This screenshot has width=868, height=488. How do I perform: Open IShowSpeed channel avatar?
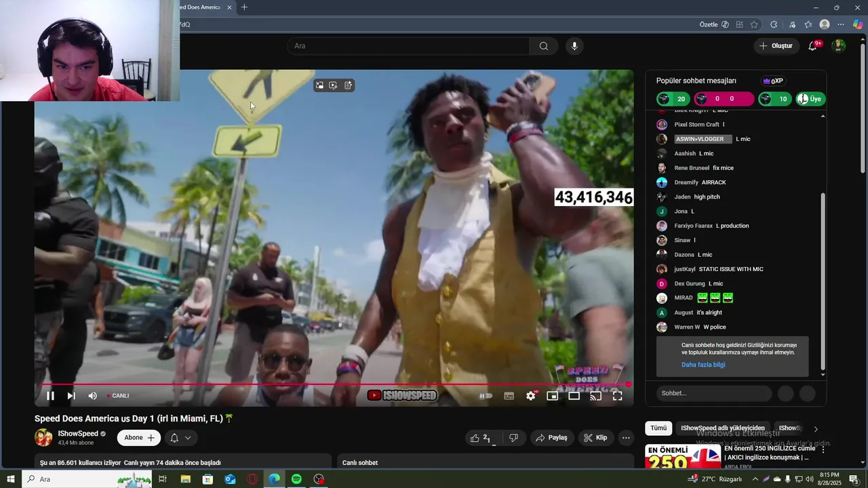[43, 438]
